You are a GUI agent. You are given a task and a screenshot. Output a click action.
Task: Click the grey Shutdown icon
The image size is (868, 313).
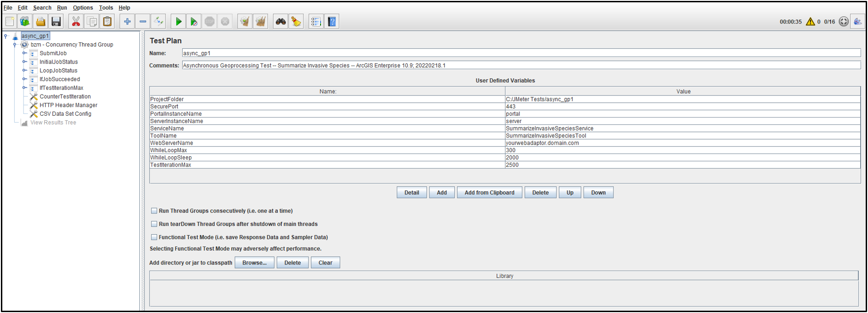(225, 22)
